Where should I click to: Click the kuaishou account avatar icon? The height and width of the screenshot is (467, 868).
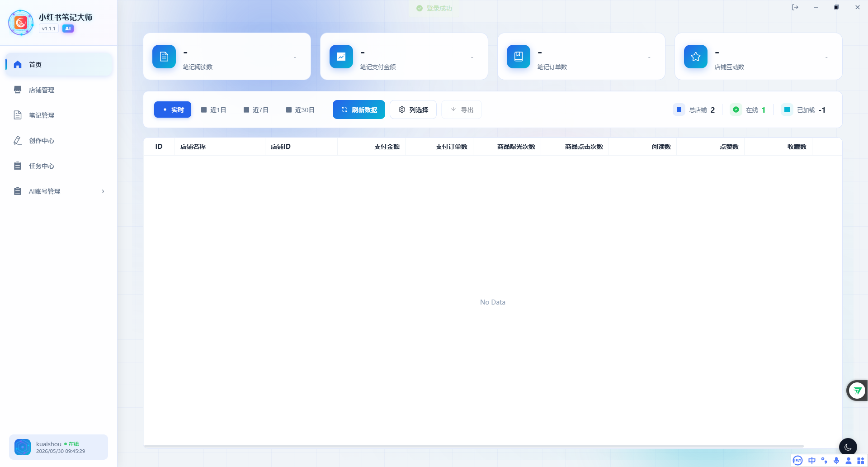23,447
